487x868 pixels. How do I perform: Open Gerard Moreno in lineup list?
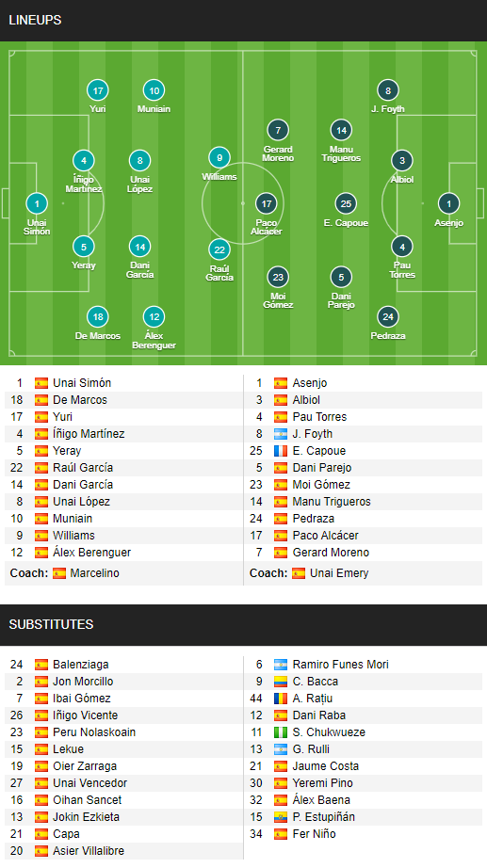[x=331, y=553]
